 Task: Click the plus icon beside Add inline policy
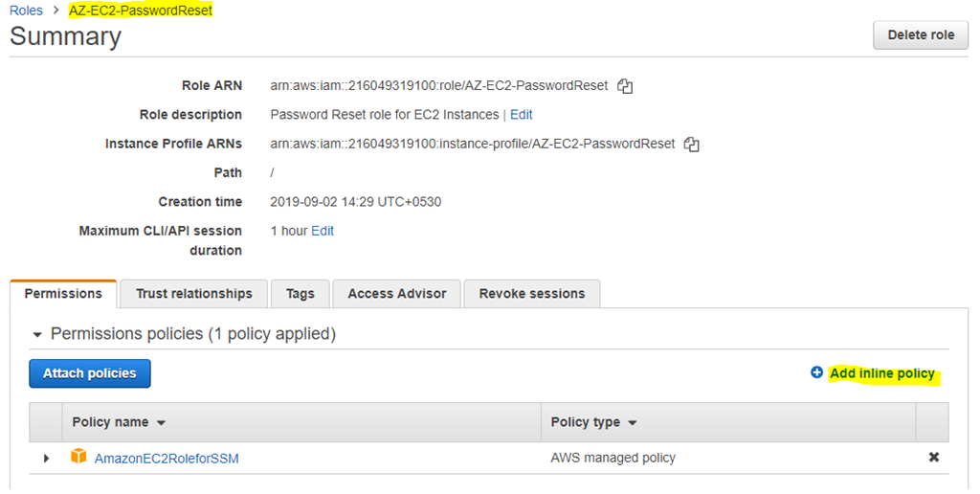click(816, 372)
